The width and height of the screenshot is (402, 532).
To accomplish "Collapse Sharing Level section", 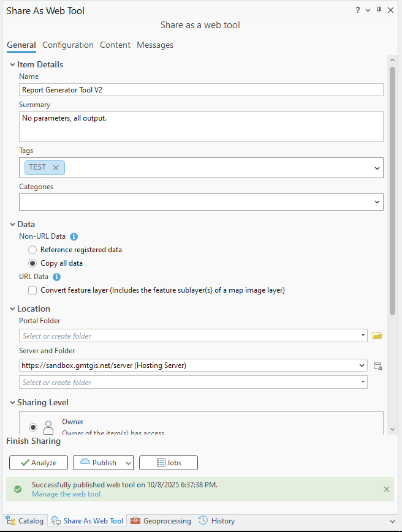I will (x=12, y=402).
